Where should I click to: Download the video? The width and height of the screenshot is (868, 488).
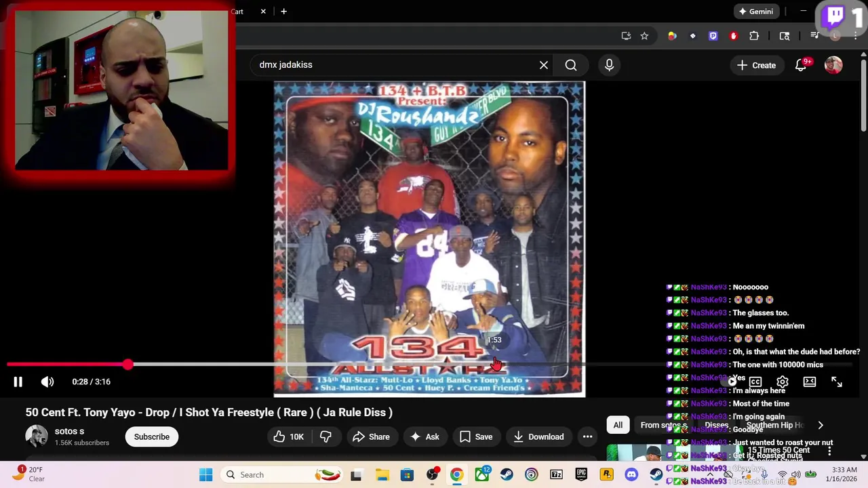pos(538,437)
